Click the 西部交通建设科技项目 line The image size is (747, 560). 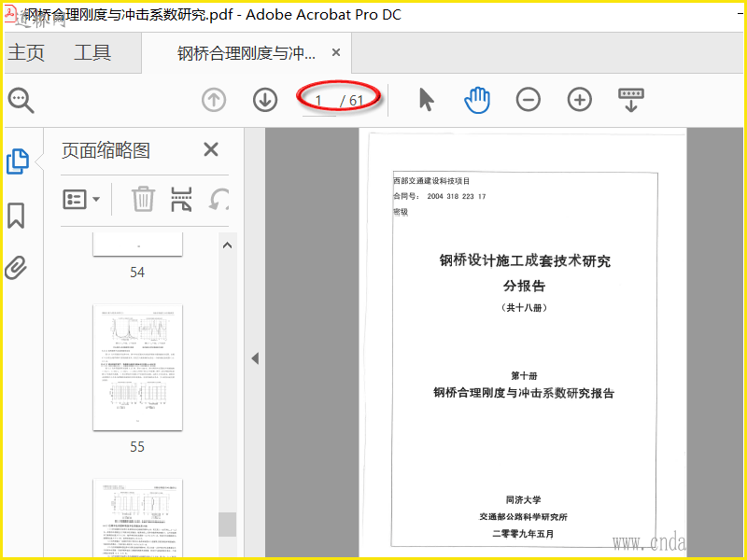[431, 181]
